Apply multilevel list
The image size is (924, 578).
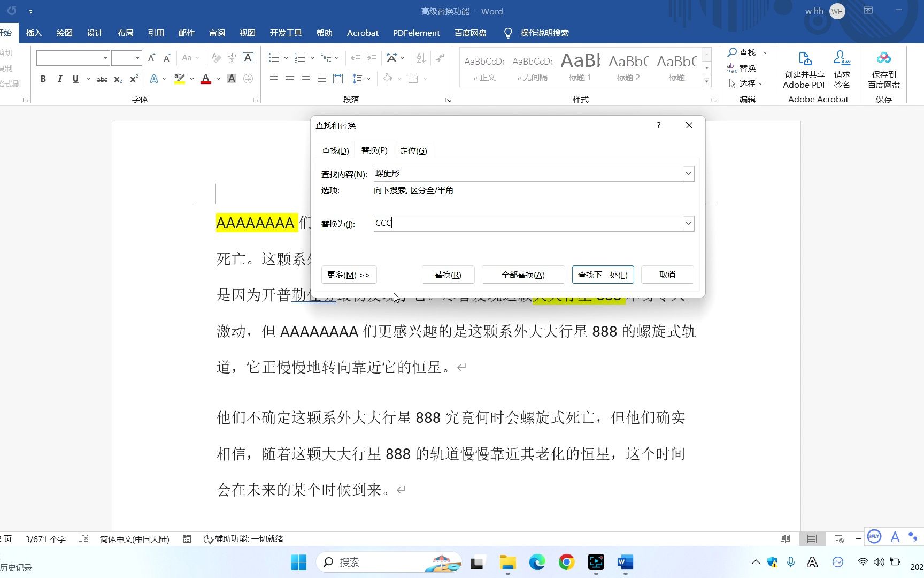pos(326,58)
